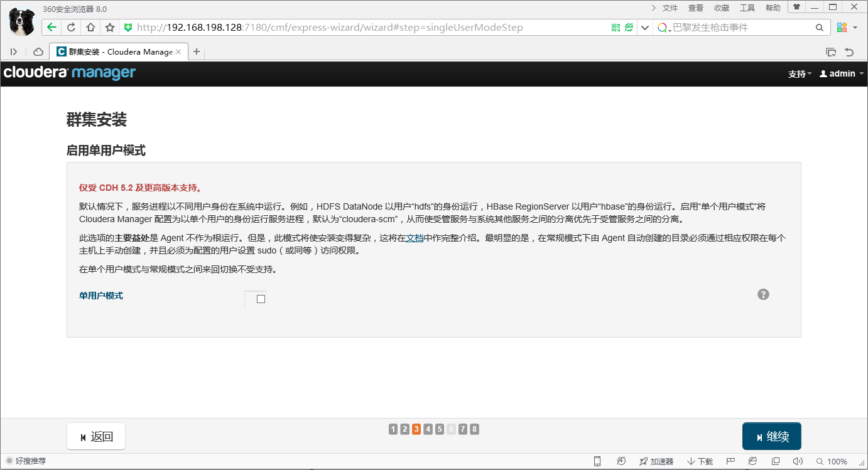Image resolution: width=868 pixels, height=470 pixels.
Task: Open the tab list window icon
Action: [831, 51]
